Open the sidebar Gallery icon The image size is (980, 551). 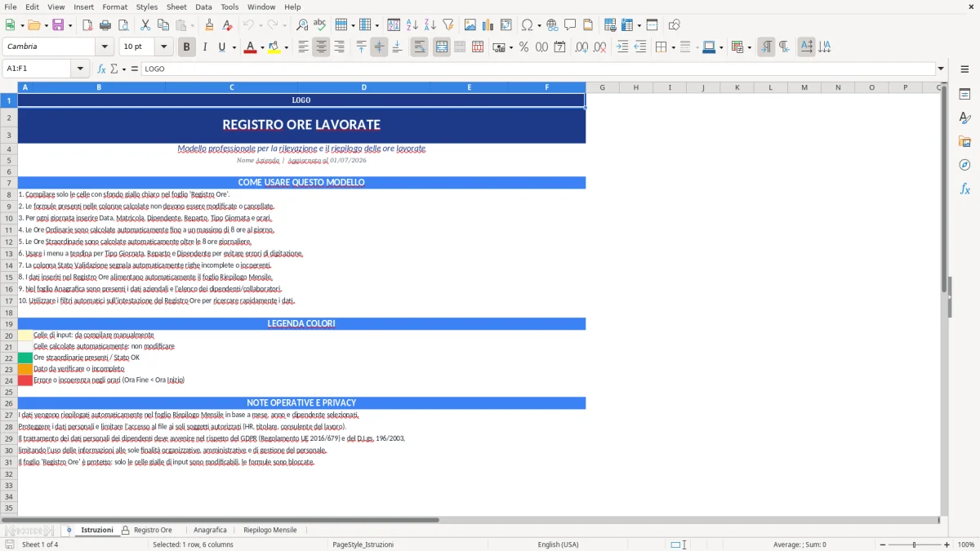[x=964, y=142]
